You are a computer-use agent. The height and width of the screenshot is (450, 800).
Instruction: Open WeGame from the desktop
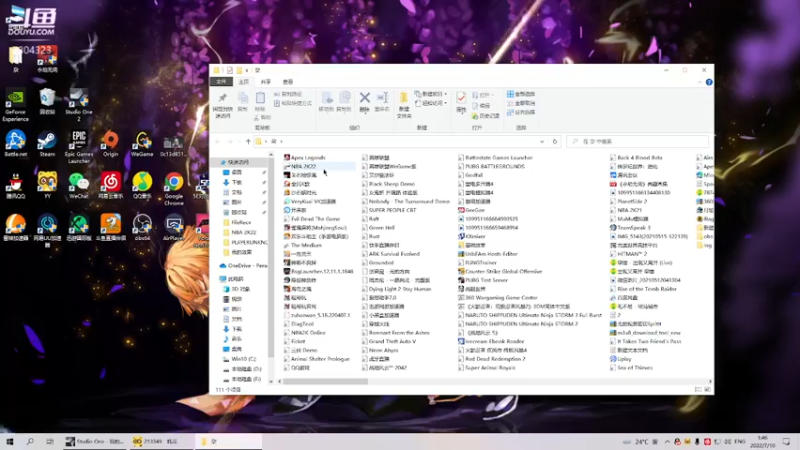coord(142,143)
